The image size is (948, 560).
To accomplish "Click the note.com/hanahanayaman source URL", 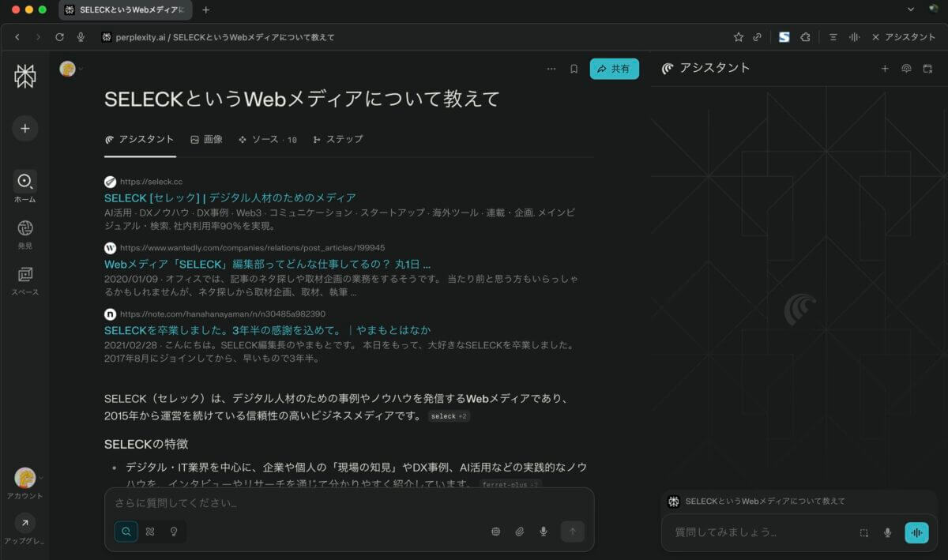I will point(223,314).
